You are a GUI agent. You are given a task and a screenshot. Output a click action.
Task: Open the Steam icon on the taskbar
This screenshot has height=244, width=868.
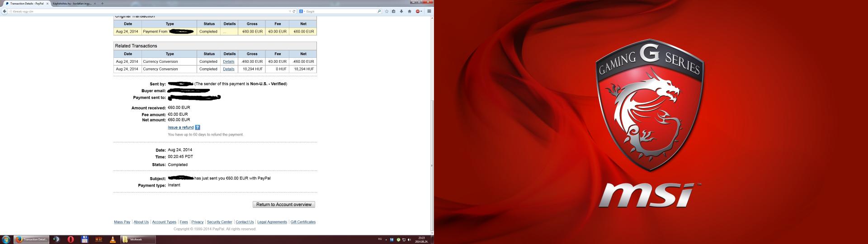[x=57, y=239]
